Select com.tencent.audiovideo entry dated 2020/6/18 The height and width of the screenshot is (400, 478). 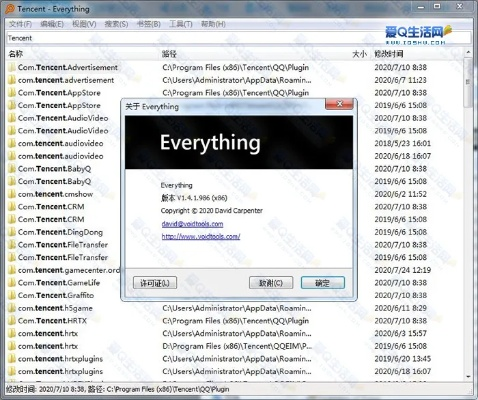point(60,156)
